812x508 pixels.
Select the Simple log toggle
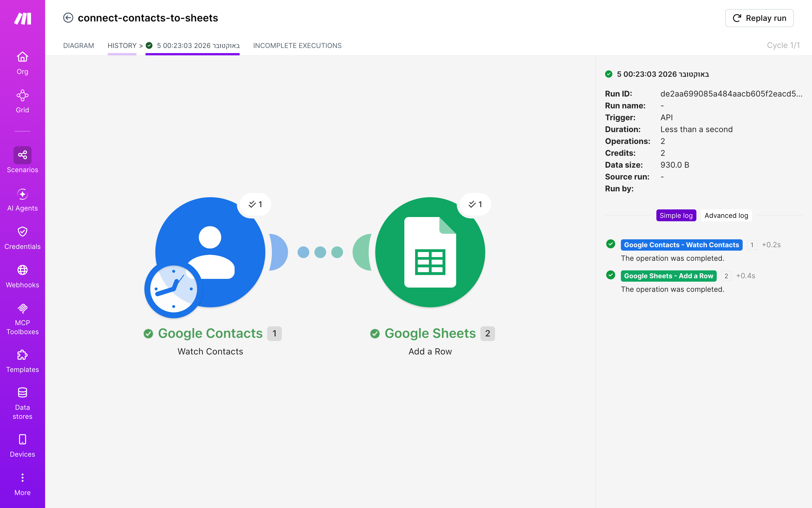[x=676, y=215]
